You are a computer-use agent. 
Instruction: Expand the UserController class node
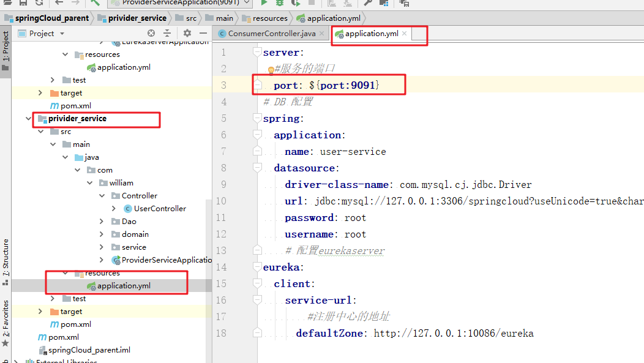[x=114, y=209]
